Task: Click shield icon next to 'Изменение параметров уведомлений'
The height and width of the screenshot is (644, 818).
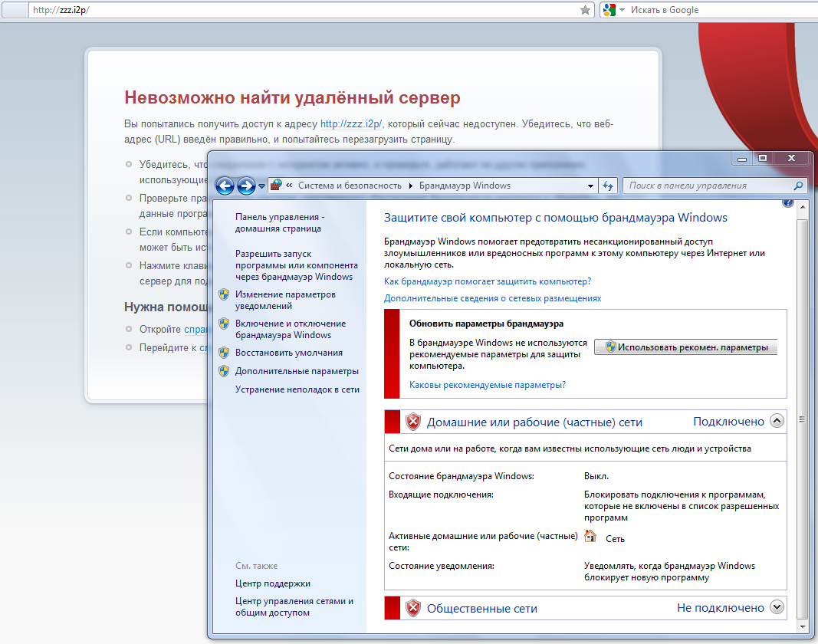Action: (x=224, y=294)
